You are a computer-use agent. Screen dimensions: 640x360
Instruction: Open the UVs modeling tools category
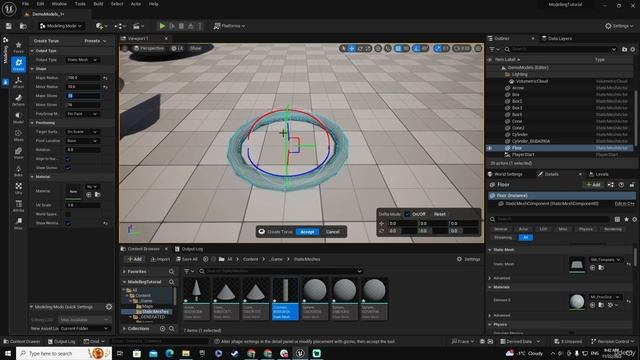coord(18,188)
